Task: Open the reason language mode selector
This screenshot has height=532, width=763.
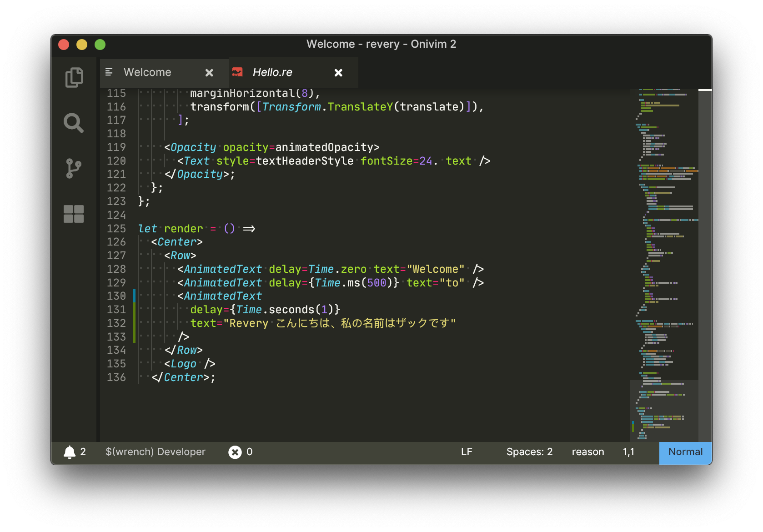Action: pos(587,452)
